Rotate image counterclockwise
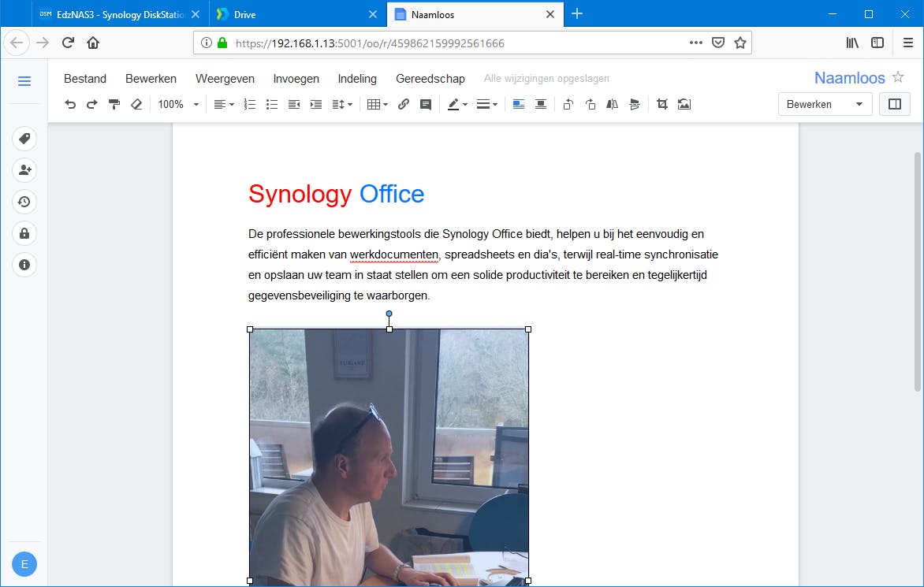 (x=568, y=104)
